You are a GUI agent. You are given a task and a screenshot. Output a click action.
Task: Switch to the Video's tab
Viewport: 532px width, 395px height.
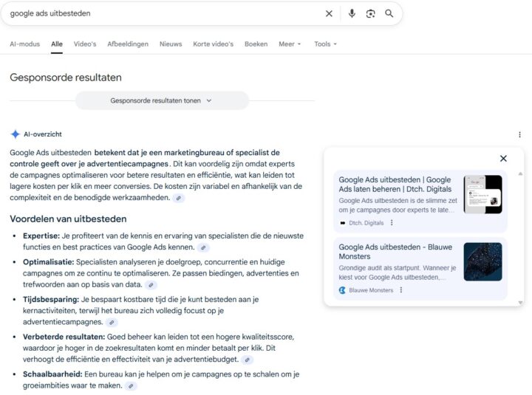coord(85,44)
